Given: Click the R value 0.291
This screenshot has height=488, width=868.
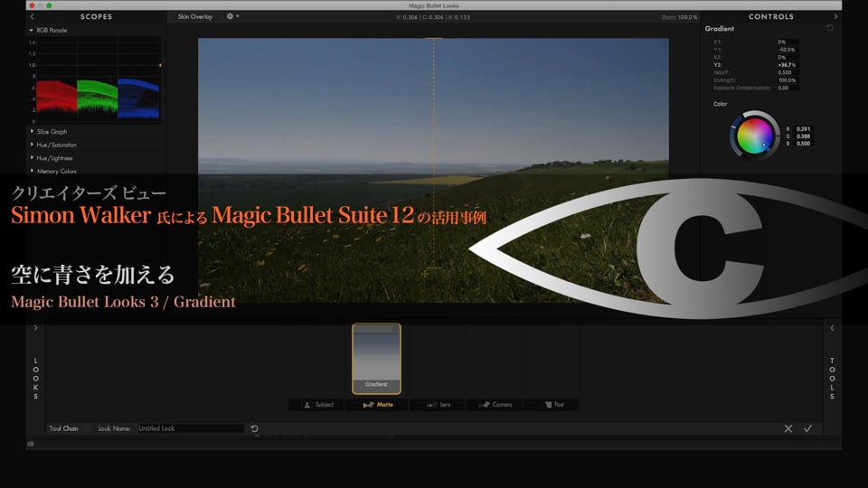Looking at the screenshot, I should 803,129.
